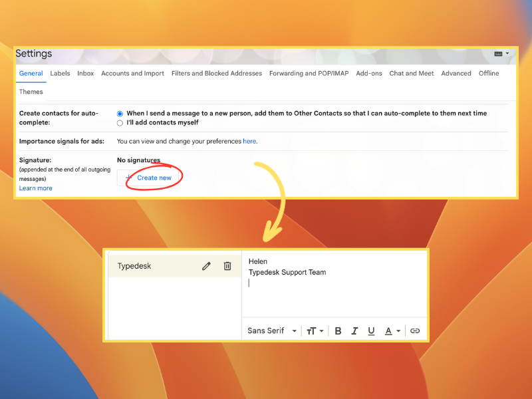Delete the Typedesk signature with trash icon
Image resolution: width=532 pixels, height=399 pixels.
coord(227,266)
